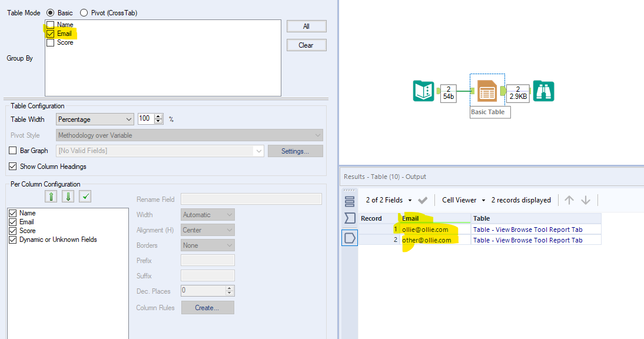Switch to metadata view in the Results sidebar
The image size is (644, 339).
point(350,218)
